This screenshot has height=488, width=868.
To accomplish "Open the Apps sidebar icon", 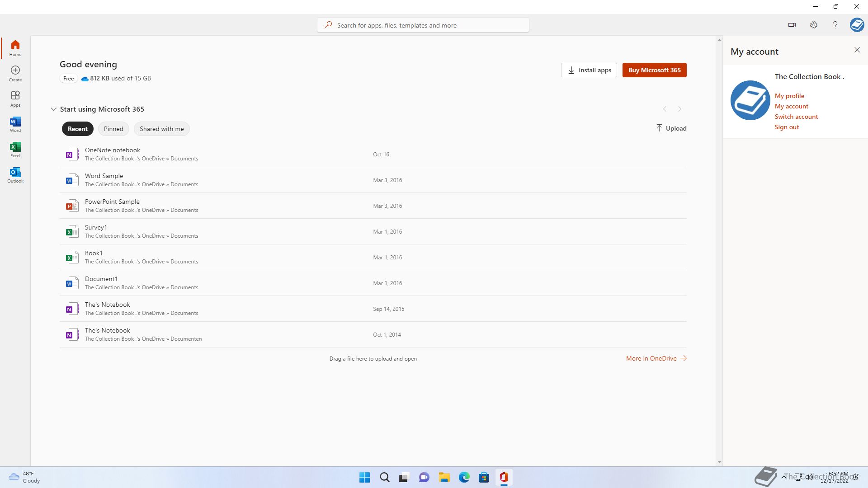I will click(x=15, y=99).
